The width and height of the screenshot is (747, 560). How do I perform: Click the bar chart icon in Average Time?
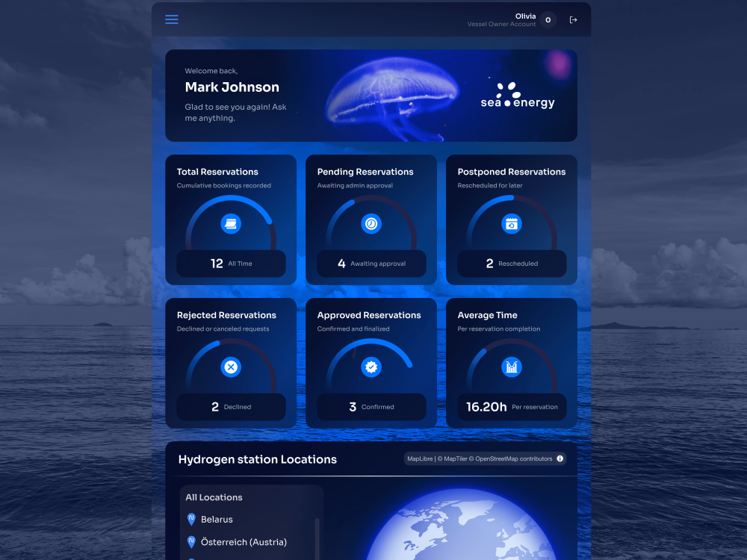coord(512,367)
